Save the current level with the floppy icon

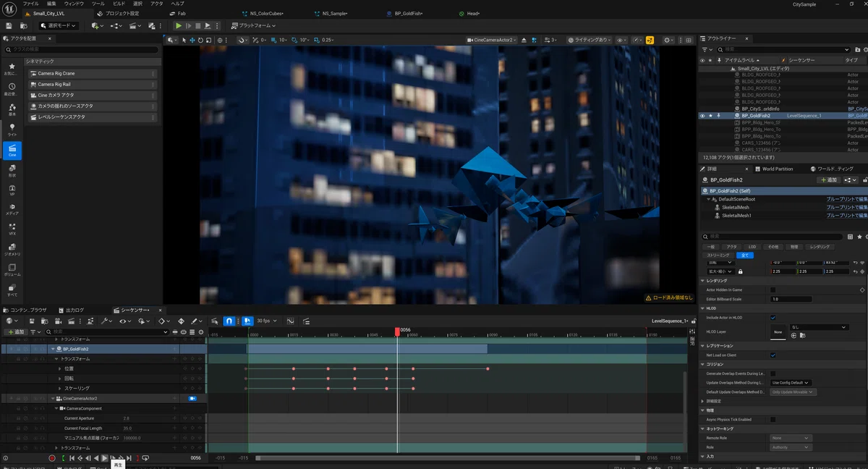pyautogui.click(x=9, y=26)
